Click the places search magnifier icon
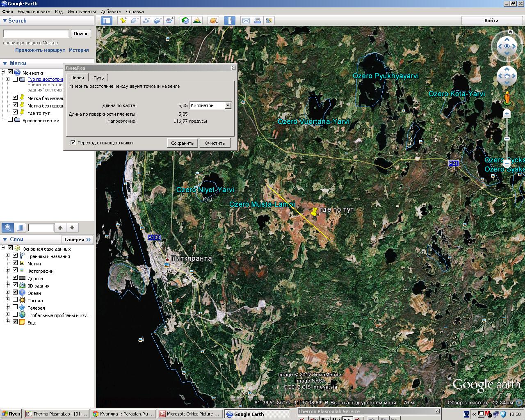 (x=8, y=227)
